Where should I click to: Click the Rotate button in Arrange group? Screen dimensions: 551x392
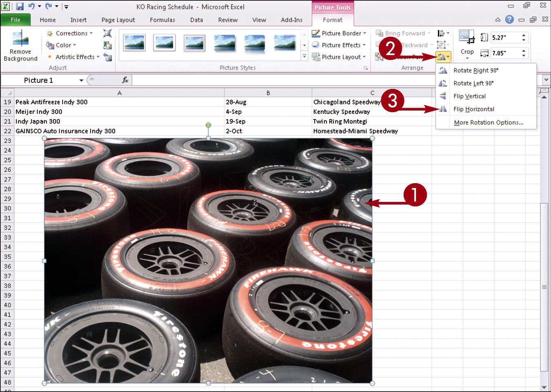pyautogui.click(x=443, y=57)
